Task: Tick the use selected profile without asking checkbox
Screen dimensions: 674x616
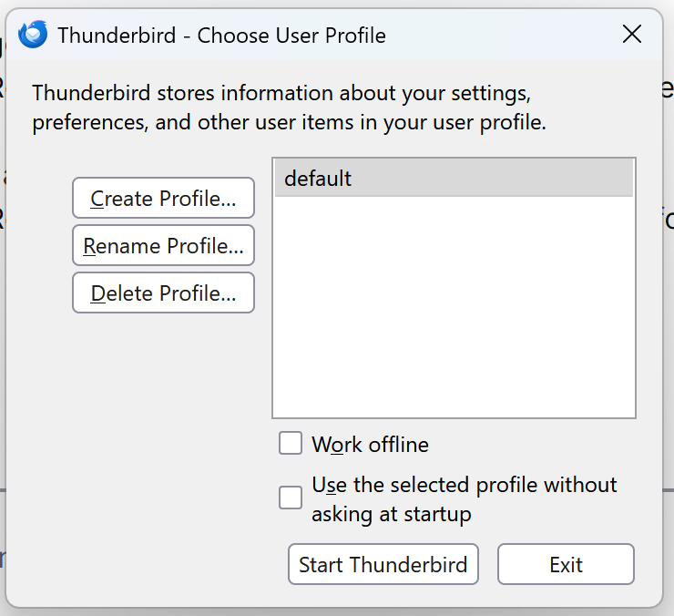Action: click(291, 498)
